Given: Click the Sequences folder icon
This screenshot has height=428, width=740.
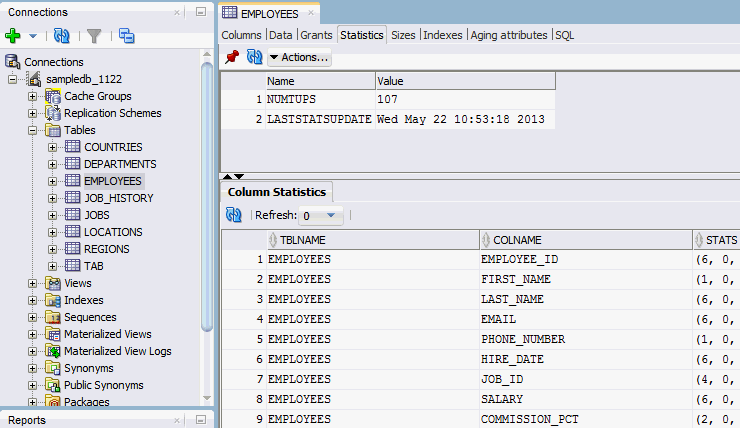Looking at the screenshot, I should [53, 317].
